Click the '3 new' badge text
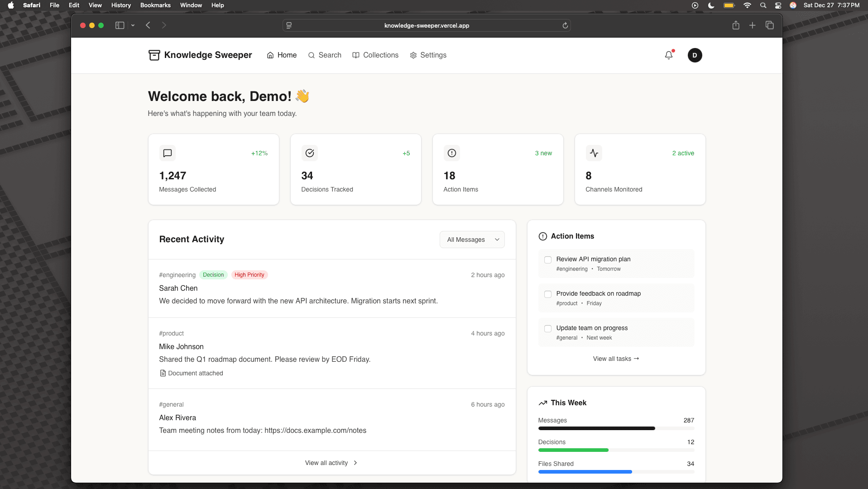 543,153
